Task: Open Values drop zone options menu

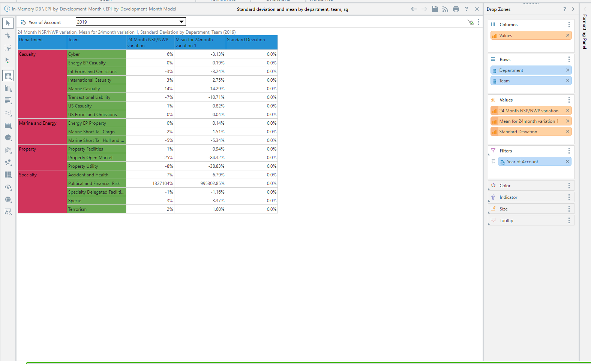Action: (569, 100)
